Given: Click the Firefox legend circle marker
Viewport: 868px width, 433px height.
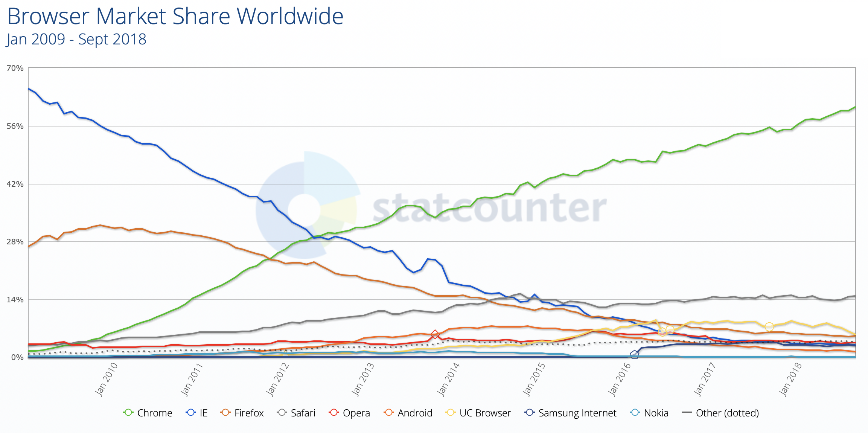Looking at the screenshot, I should pyautogui.click(x=225, y=413).
